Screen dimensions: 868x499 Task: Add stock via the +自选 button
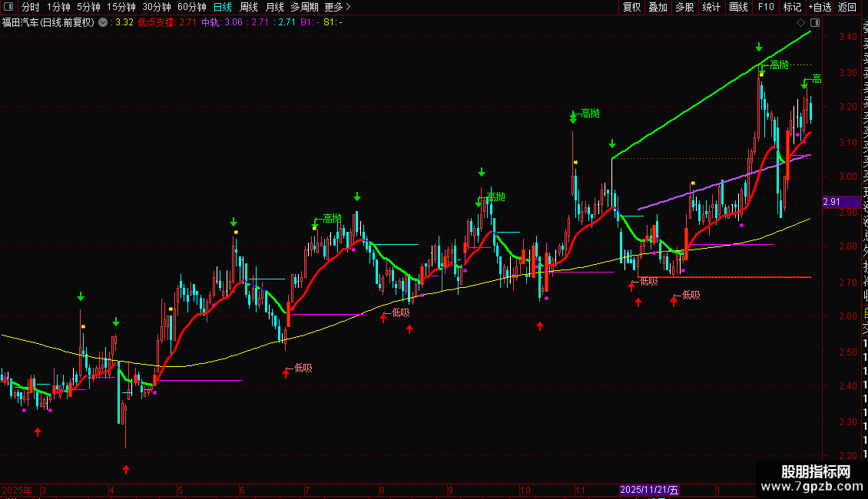[x=820, y=7]
